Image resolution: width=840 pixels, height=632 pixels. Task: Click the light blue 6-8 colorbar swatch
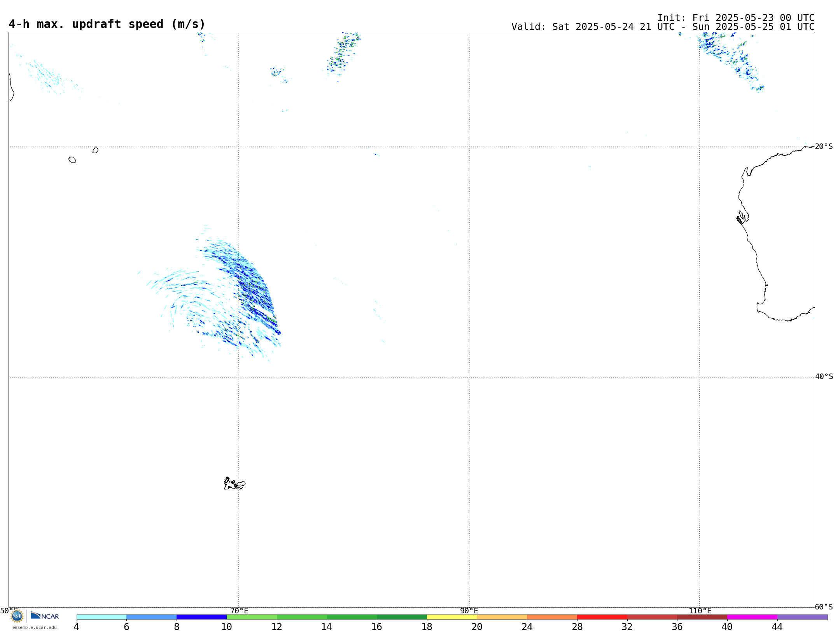pos(152,617)
